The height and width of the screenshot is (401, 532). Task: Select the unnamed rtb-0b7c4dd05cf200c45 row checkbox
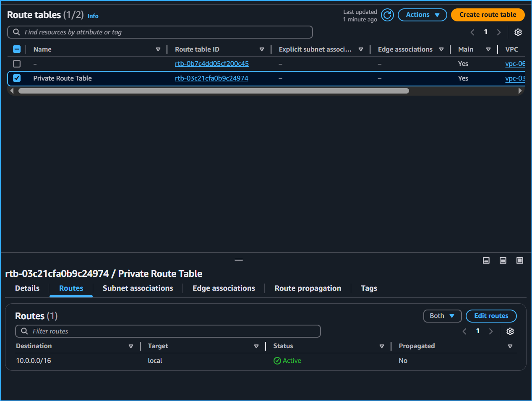pos(17,64)
